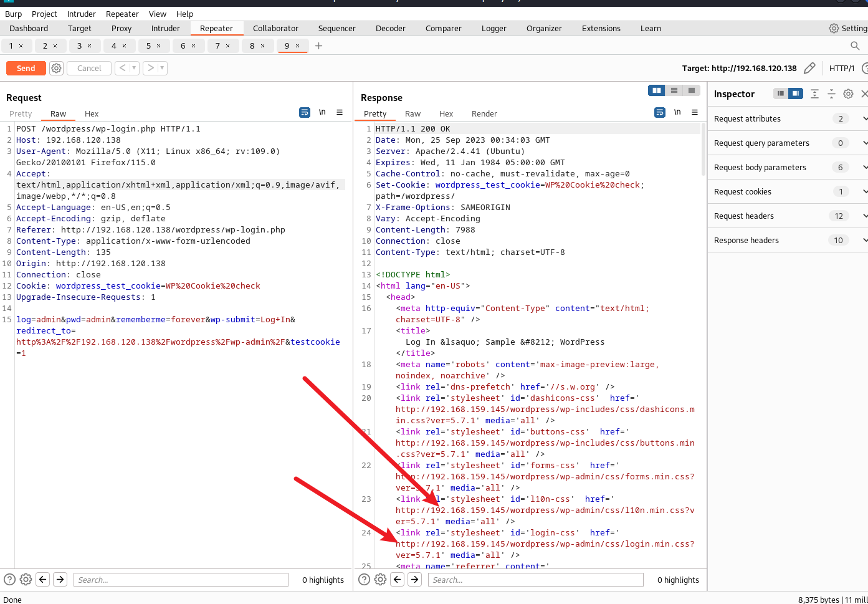Screen dimensions: 868x604
Task: Open Request panel hamburger menu
Action: coord(340,112)
